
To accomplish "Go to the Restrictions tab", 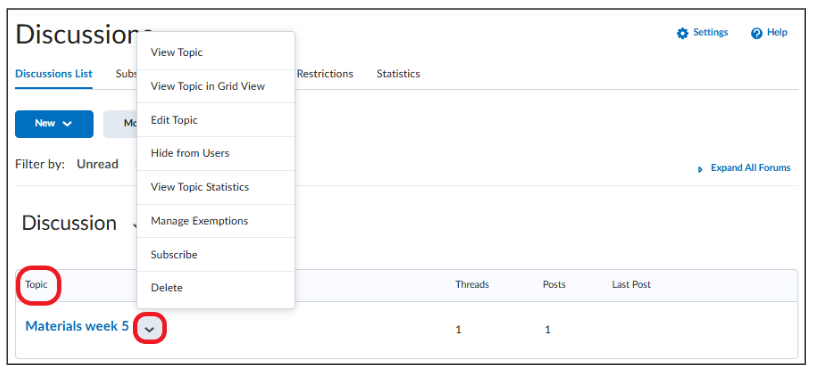I will pos(325,74).
